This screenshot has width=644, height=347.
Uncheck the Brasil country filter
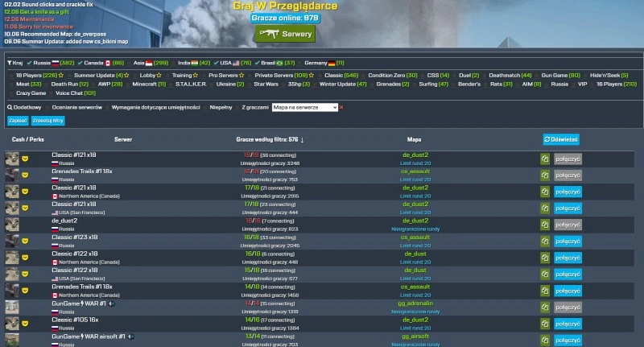click(x=257, y=64)
